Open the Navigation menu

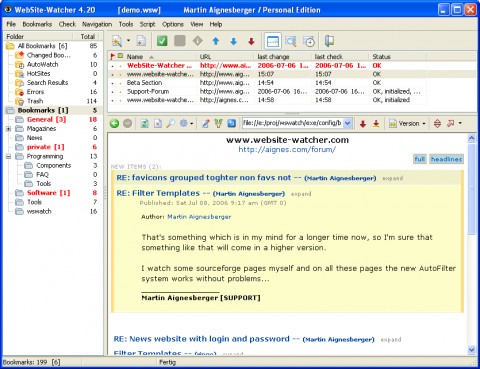[x=97, y=24]
